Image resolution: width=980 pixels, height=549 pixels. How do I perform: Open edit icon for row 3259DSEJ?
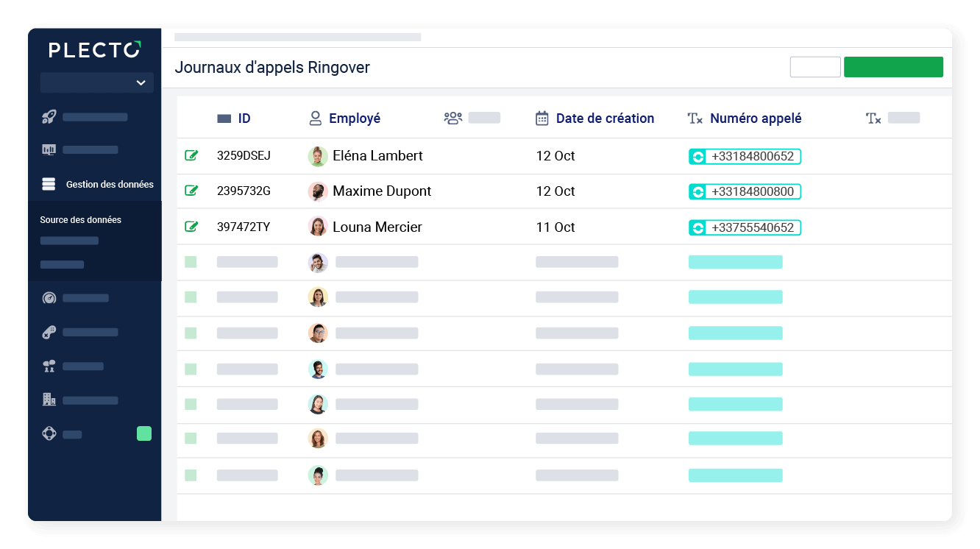[x=191, y=155]
